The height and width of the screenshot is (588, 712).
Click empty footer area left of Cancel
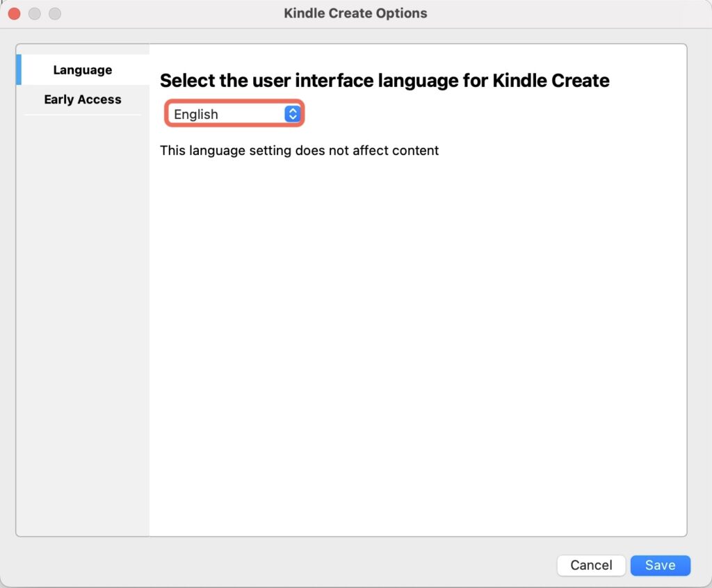point(278,565)
